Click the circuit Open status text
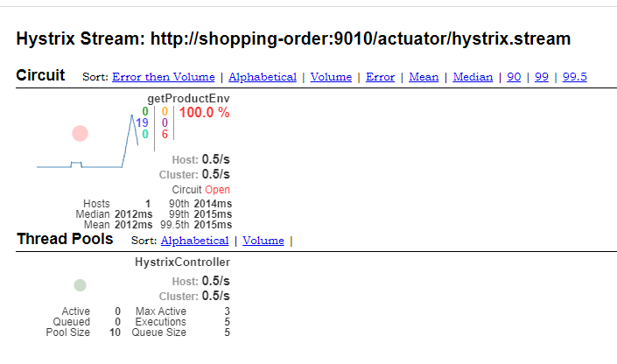Viewport: 617px width, 364px height. coord(217,190)
